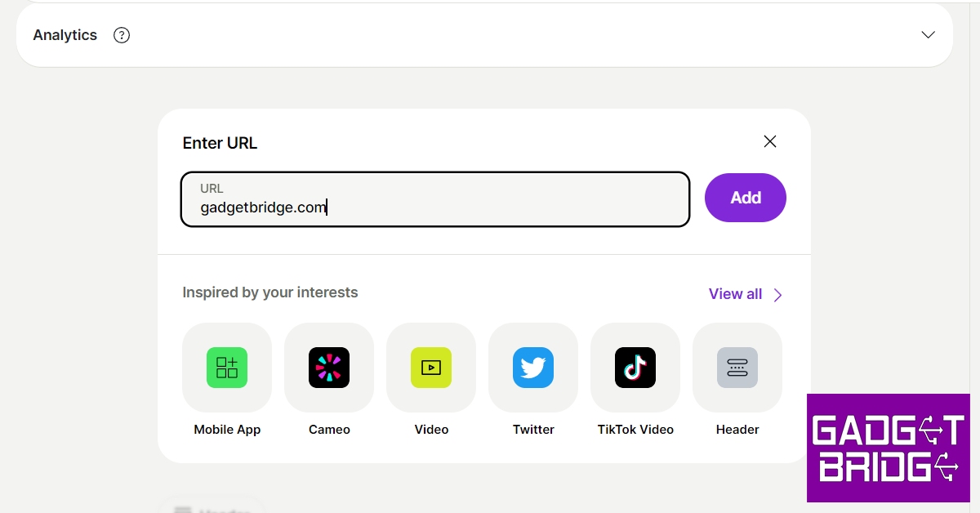The width and height of the screenshot is (980, 513).
Task: Click the Analytics section title
Action: pos(65,35)
